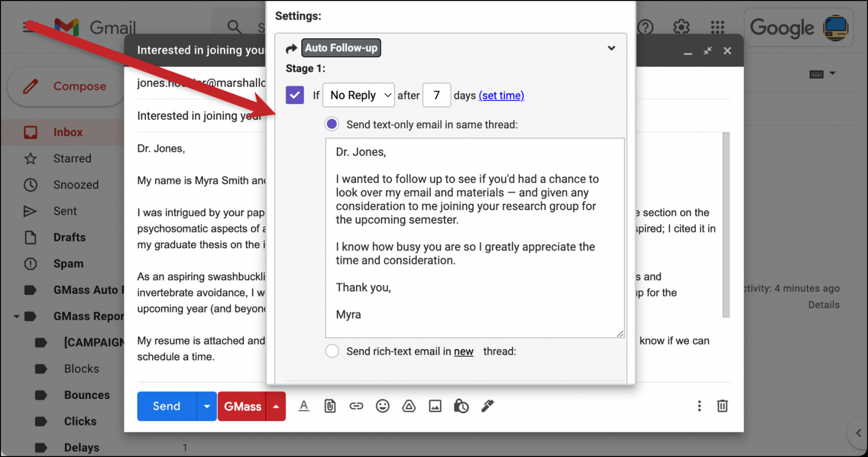The height and width of the screenshot is (457, 868).
Task: Click the '(set time)' link
Action: tap(501, 95)
